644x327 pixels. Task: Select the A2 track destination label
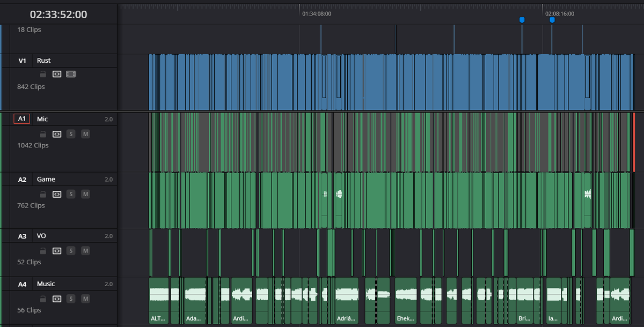(22, 180)
